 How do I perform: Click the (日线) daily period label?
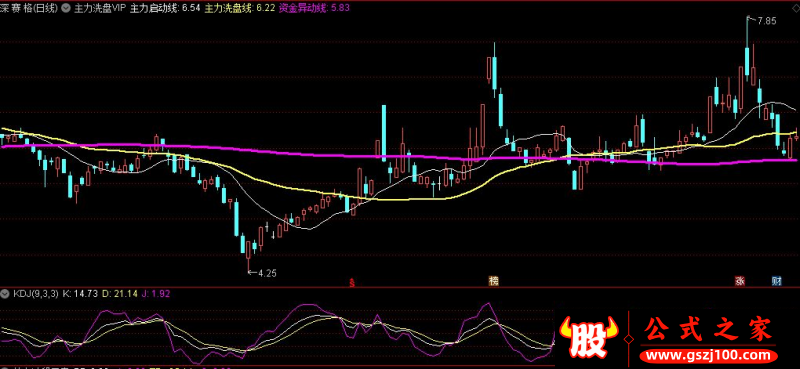click(x=46, y=8)
